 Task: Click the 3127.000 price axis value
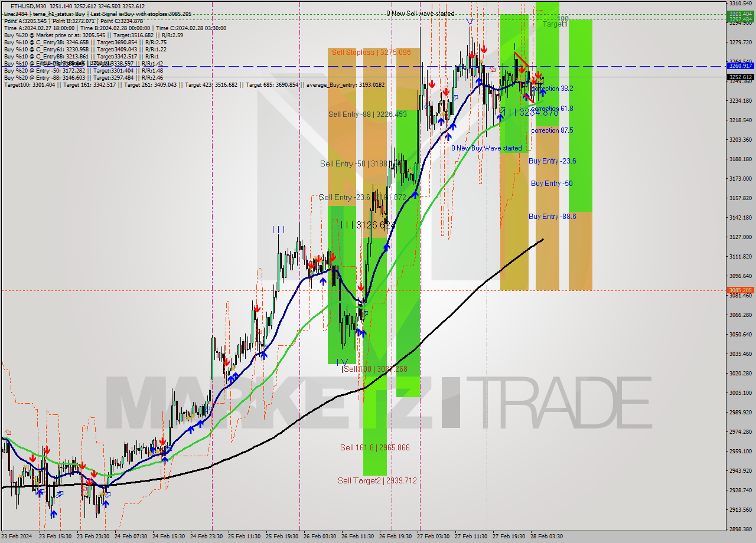741,237
